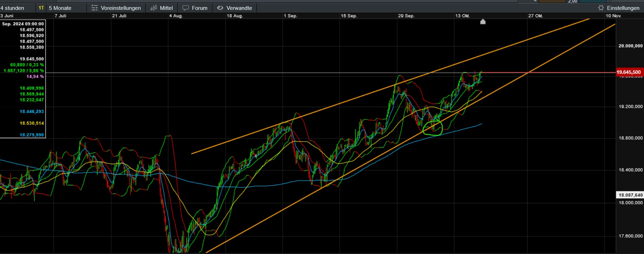Click the yellow 18.530,514 indicator value
This screenshot has height=254, width=644.
click(x=32, y=123)
